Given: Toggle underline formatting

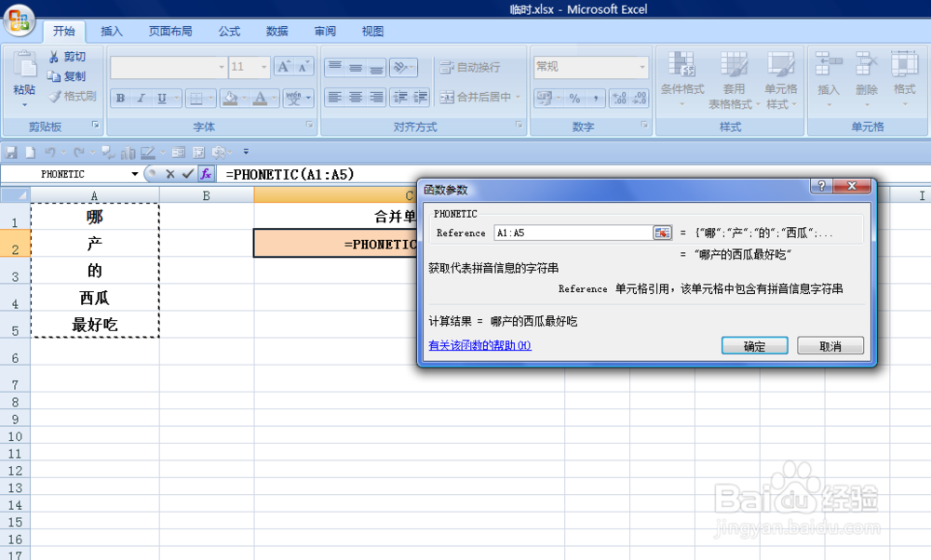Looking at the screenshot, I should [161, 98].
